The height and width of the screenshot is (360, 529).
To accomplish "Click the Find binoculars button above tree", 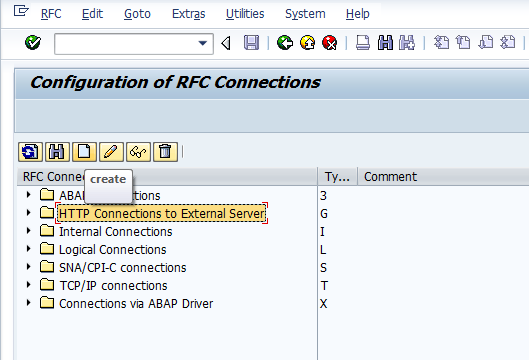I will click(57, 152).
